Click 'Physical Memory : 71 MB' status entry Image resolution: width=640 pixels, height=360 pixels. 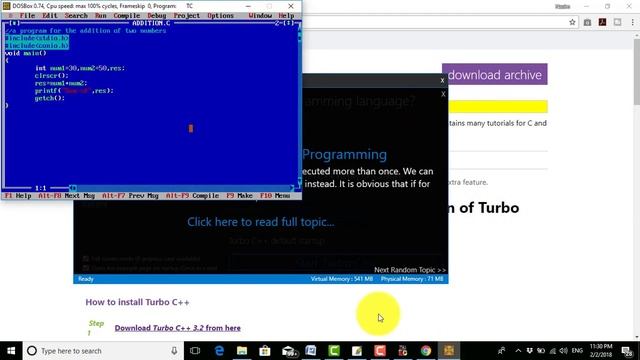click(412, 279)
